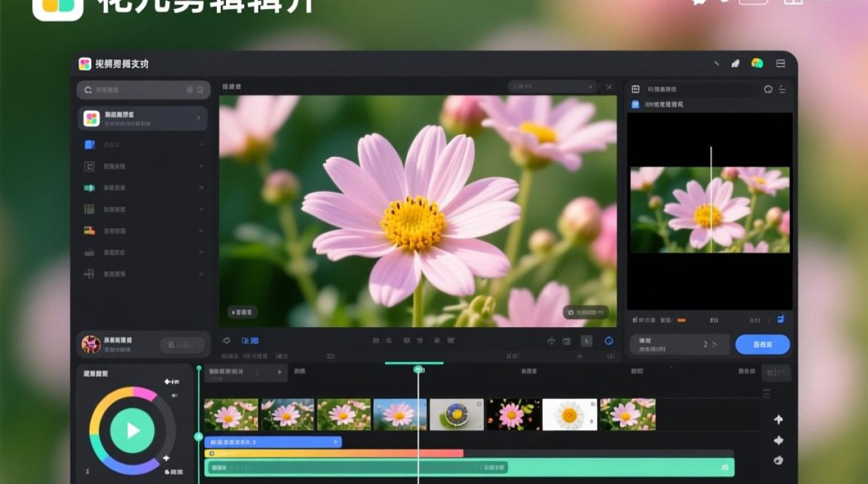
Task: Expand the chevron beside the gray tray sidebar item
Action: pos(201,252)
